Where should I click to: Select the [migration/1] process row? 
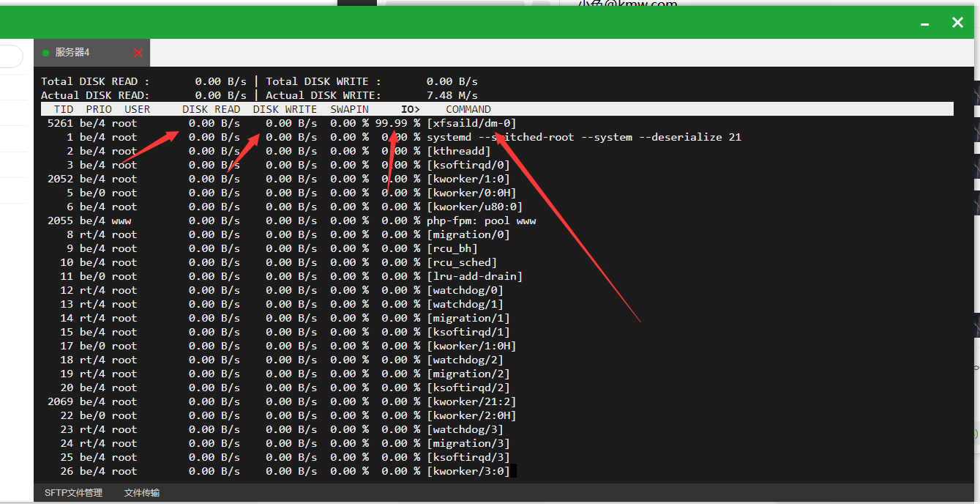(498, 318)
